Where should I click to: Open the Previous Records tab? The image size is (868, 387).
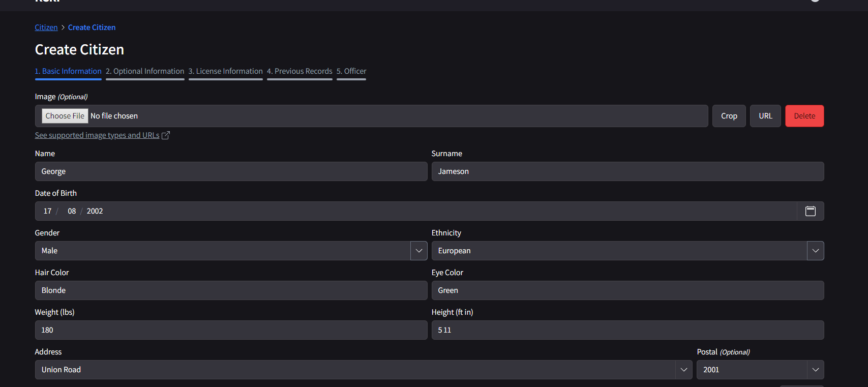300,71
